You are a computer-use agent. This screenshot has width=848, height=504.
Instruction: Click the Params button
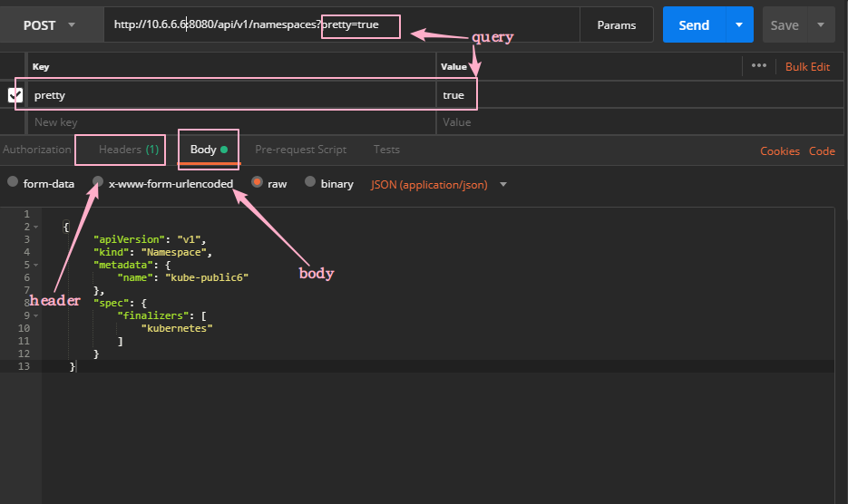click(617, 24)
